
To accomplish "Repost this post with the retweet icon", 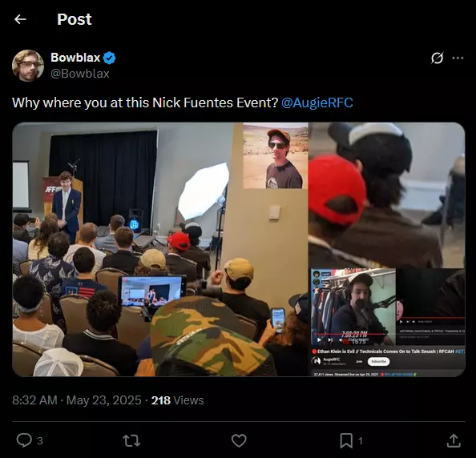I will [x=131, y=440].
